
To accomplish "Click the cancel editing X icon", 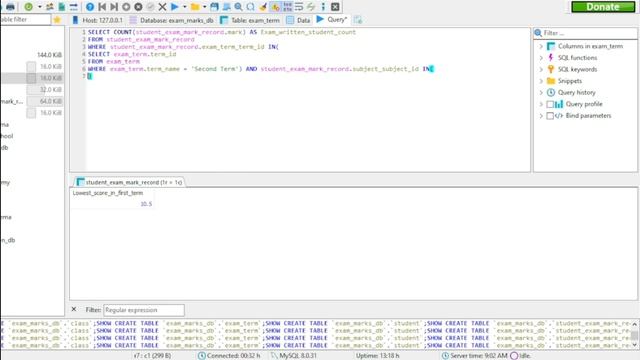I will 162,7.
